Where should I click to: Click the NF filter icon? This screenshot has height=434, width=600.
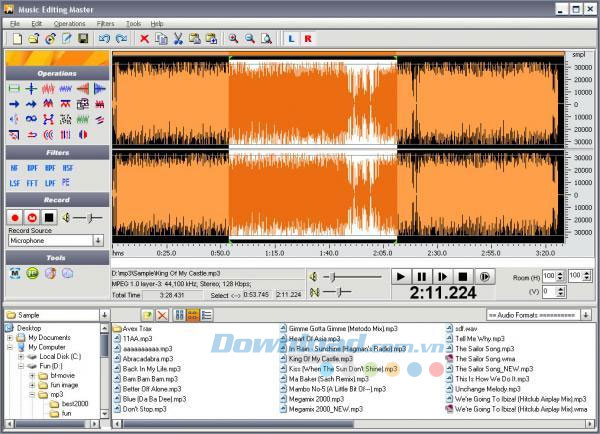click(x=15, y=168)
